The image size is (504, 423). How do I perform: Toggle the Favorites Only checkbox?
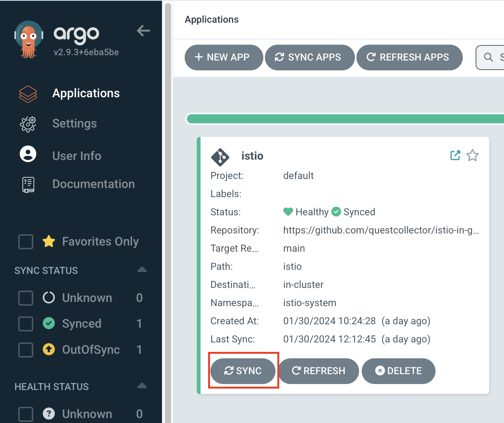26,241
